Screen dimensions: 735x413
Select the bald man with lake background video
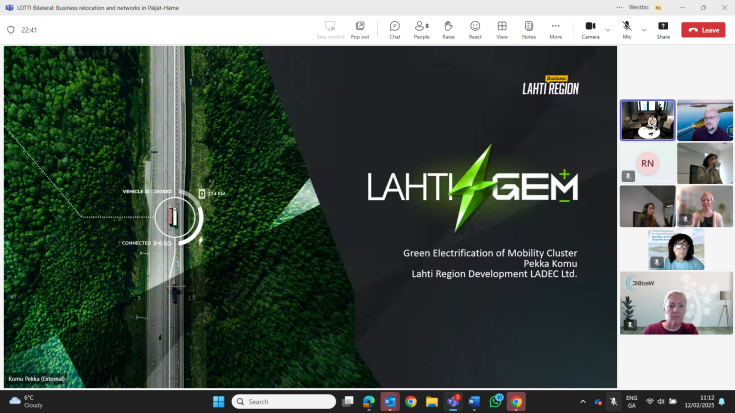click(x=705, y=120)
